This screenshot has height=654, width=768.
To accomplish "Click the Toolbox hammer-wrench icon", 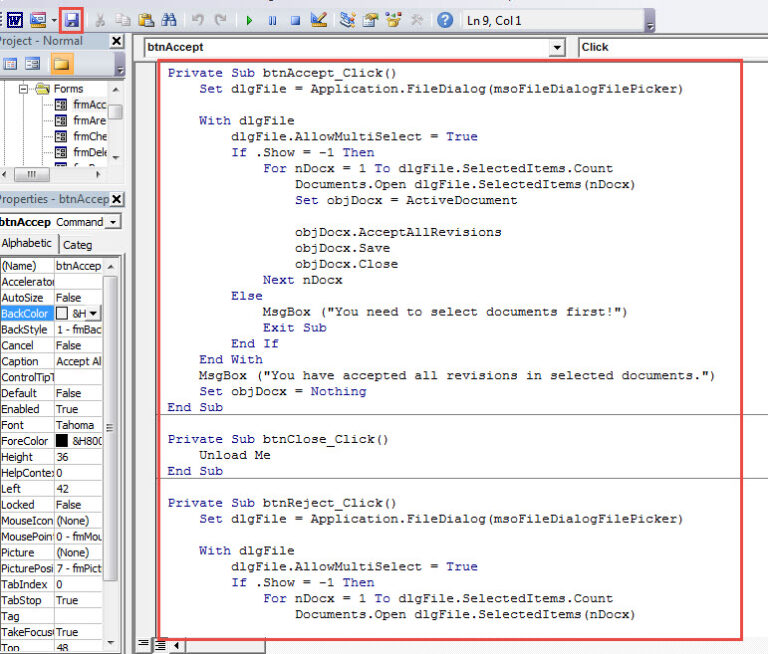I will tap(417, 21).
